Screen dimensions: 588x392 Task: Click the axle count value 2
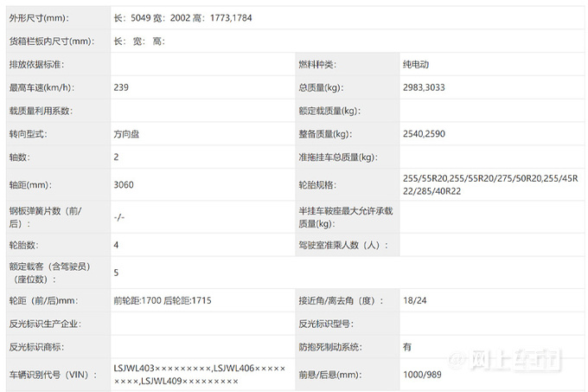[116, 157]
